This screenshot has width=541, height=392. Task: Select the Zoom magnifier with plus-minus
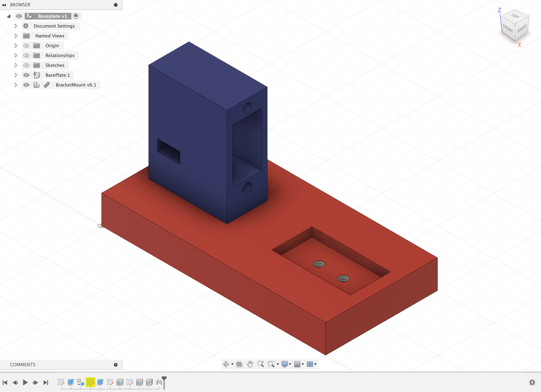click(x=260, y=364)
